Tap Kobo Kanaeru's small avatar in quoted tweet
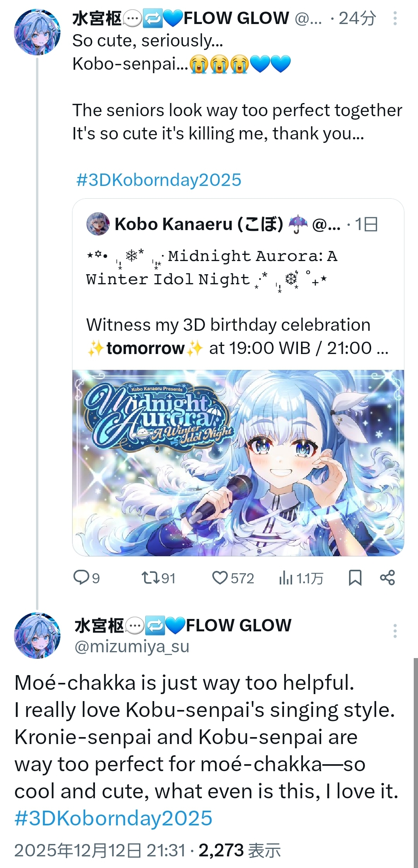The width and height of the screenshot is (418, 868). click(x=98, y=224)
